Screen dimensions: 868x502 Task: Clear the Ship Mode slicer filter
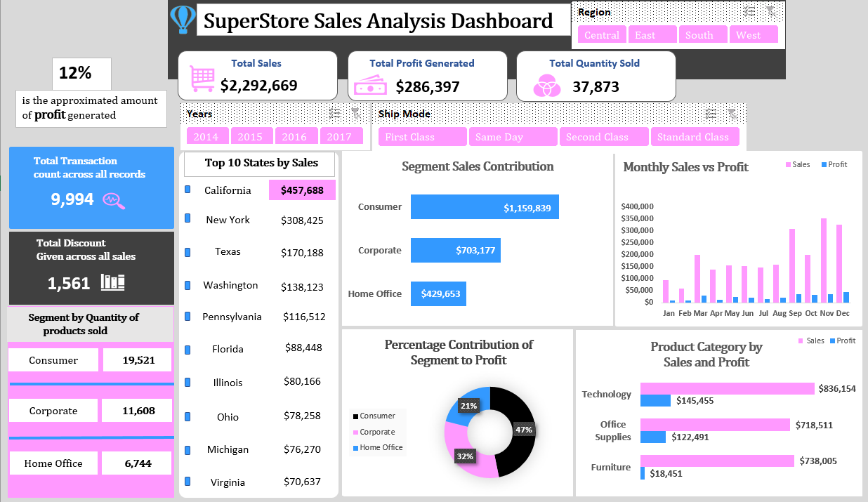(732, 114)
